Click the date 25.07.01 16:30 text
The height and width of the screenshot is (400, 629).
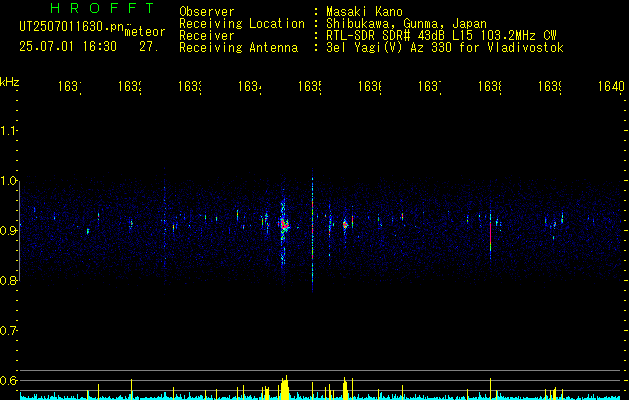coord(68,47)
